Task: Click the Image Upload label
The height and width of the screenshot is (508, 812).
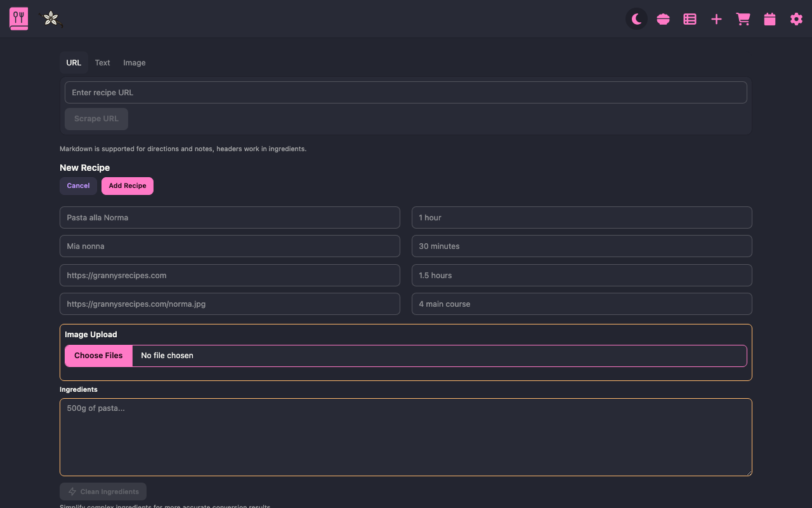Action: [91, 335]
